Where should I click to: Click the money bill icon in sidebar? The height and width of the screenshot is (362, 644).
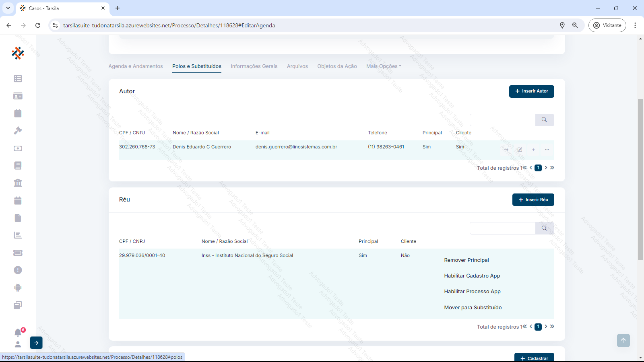coord(18,148)
